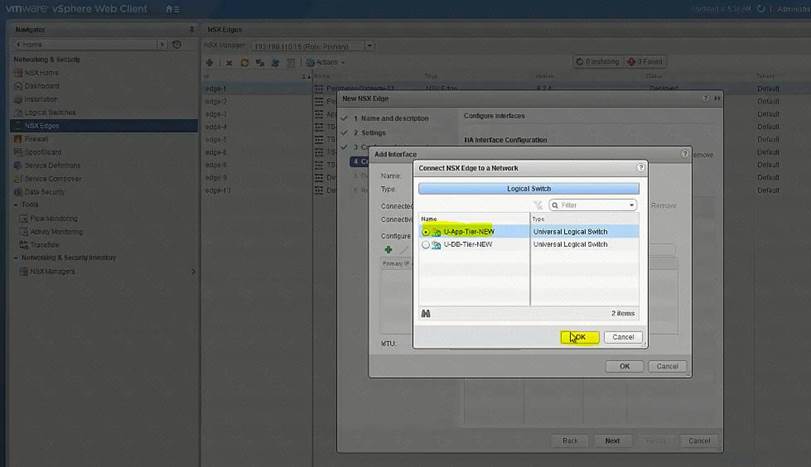The image size is (811, 467).
Task: Open the Filter dropdown arrow
Action: 631,205
